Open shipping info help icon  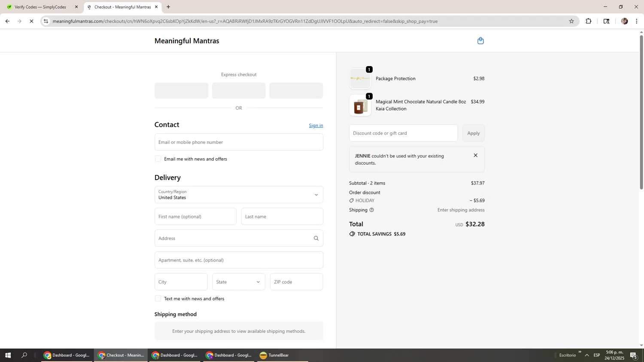pyautogui.click(x=372, y=210)
